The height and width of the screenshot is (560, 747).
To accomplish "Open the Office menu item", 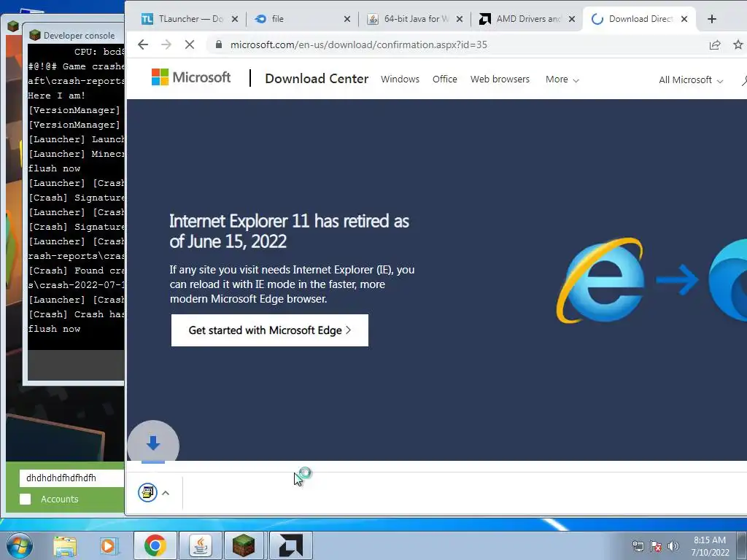I will (x=444, y=79).
